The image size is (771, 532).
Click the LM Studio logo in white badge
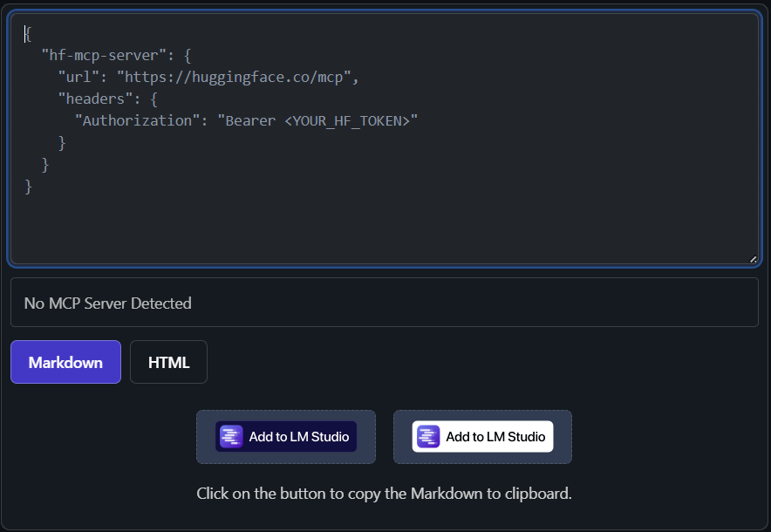pos(428,437)
